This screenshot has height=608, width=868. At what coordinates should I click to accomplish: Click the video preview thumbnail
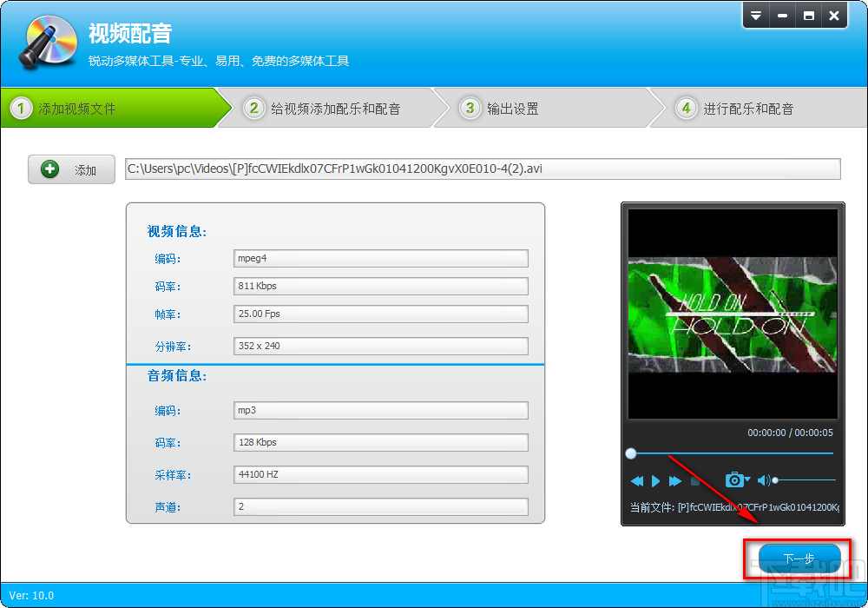[733, 314]
